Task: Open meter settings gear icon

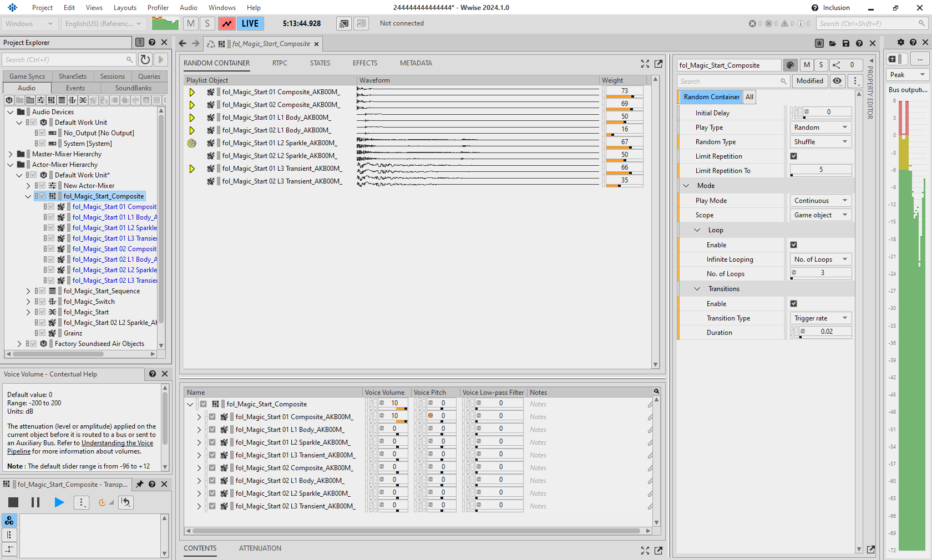Action: (900, 42)
